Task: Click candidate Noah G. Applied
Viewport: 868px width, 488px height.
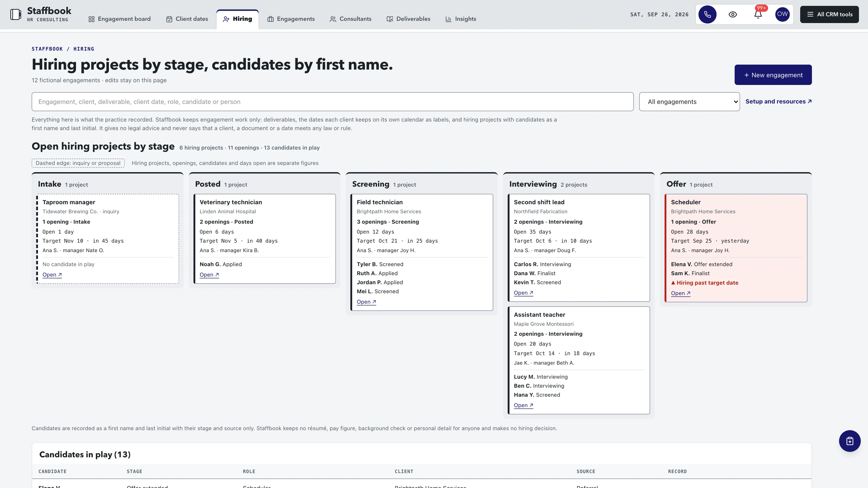Action: point(221,264)
